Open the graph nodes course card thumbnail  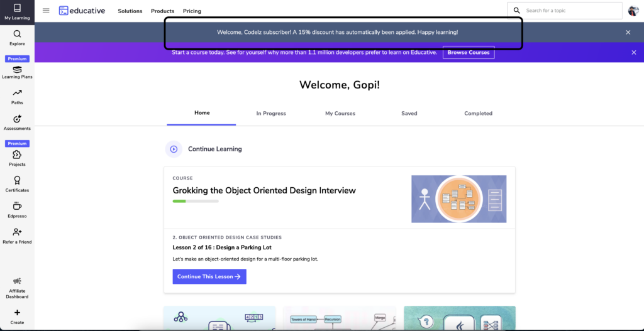tap(219, 318)
